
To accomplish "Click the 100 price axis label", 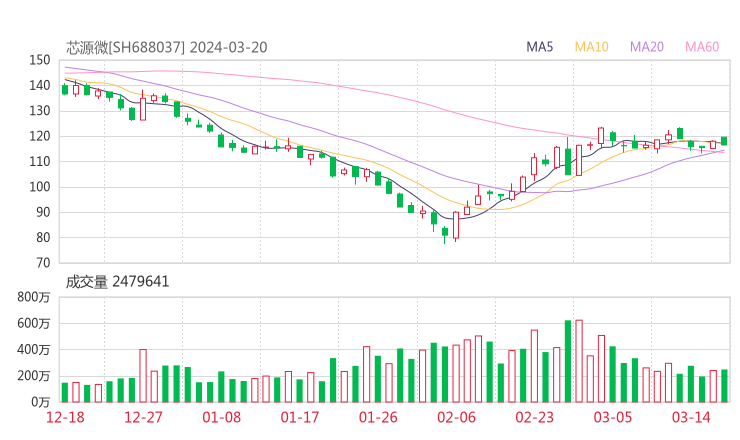I will (40, 187).
